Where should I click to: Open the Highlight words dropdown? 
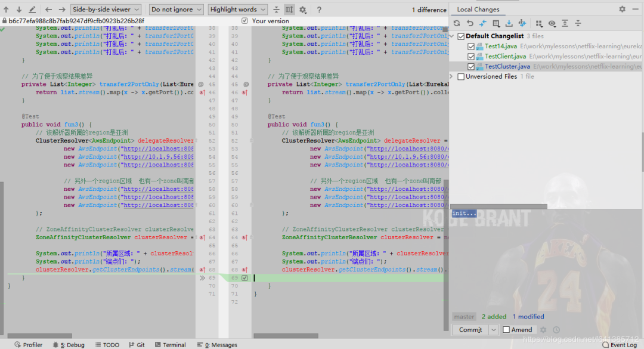237,10
